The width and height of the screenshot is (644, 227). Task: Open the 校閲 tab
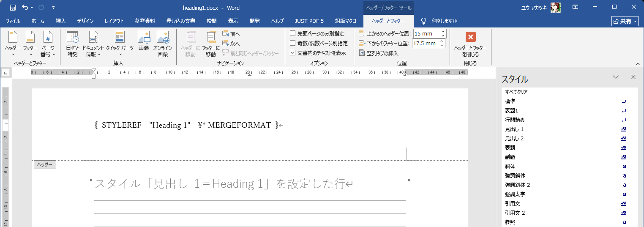[x=212, y=21]
